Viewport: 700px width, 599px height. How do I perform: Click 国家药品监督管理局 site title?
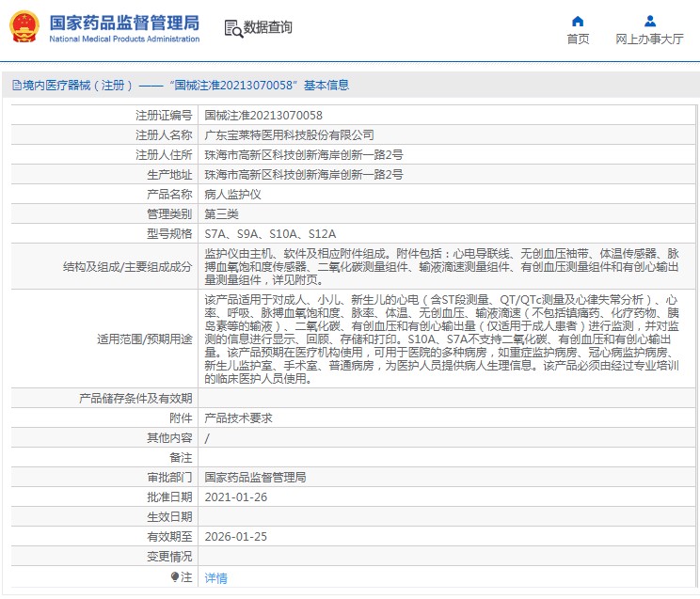coord(124,23)
